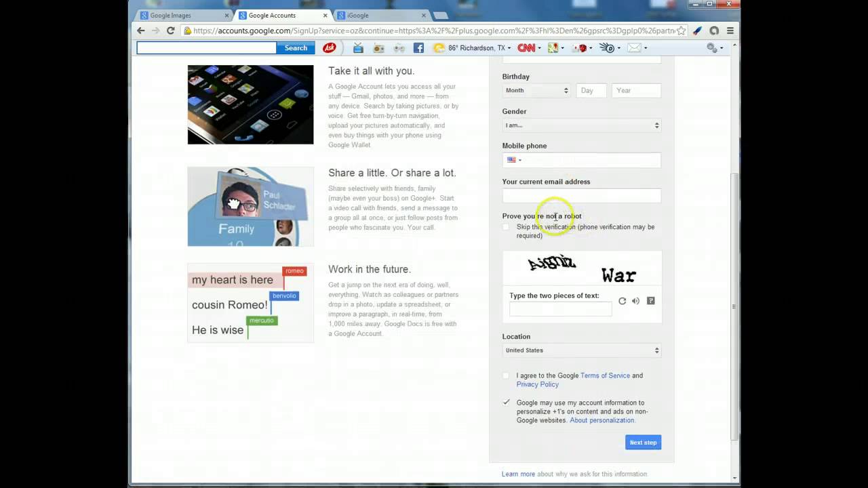This screenshot has width=868, height=488.
Task: Click the round extension icon next to the menu
Action: point(714,30)
